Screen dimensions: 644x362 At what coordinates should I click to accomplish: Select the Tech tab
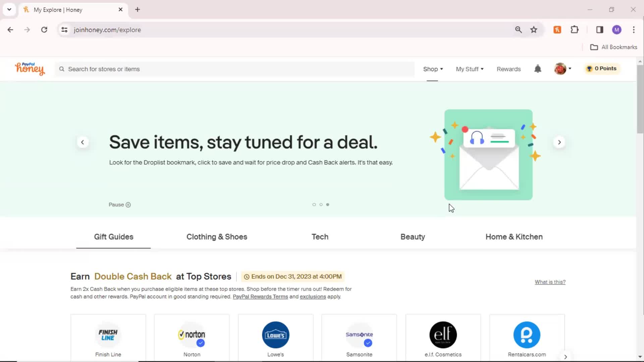click(320, 236)
